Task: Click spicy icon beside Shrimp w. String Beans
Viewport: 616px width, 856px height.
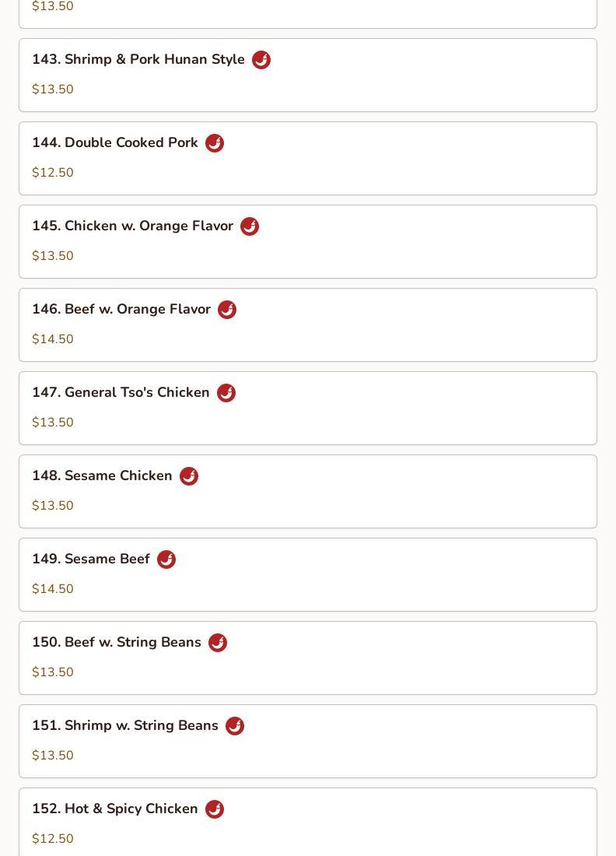Action: 235,725
